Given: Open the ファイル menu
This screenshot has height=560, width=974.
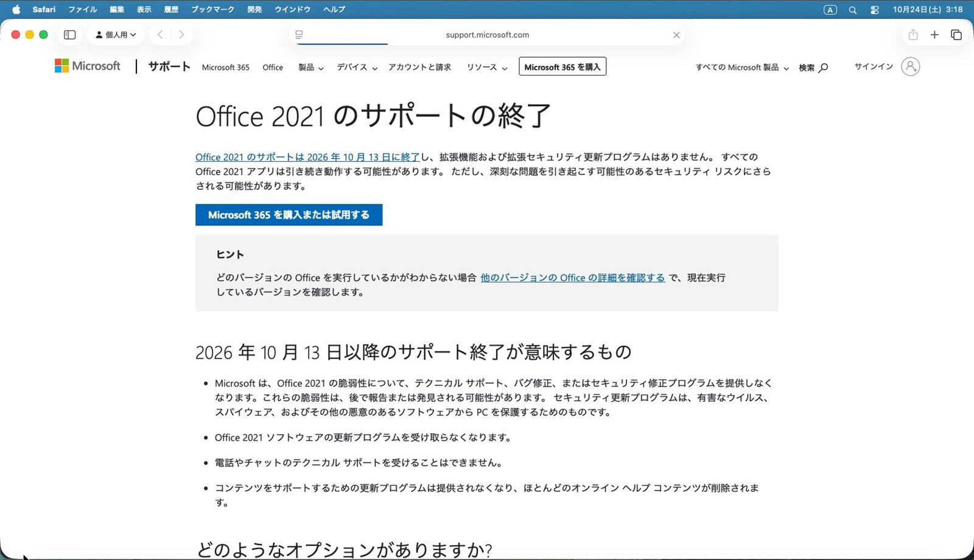Looking at the screenshot, I should [x=83, y=9].
